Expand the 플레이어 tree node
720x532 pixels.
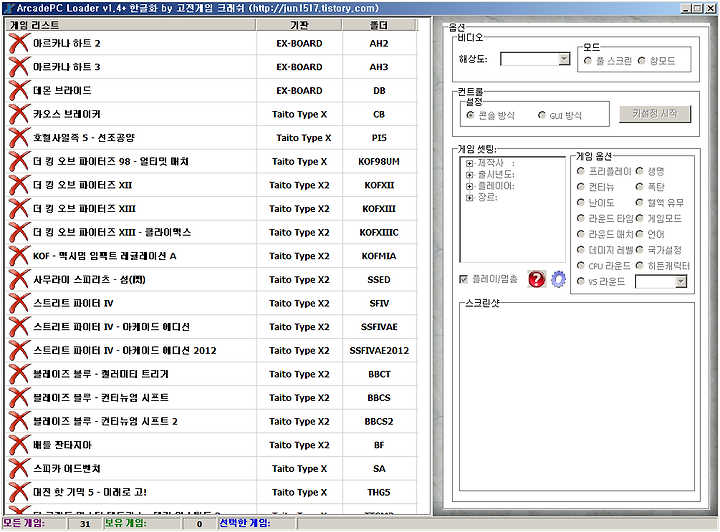pos(469,186)
